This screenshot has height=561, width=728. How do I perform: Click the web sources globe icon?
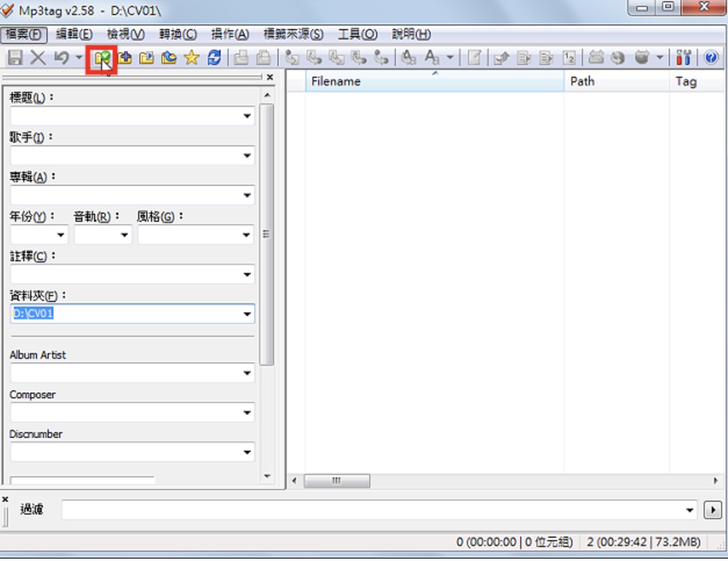[x=618, y=57]
